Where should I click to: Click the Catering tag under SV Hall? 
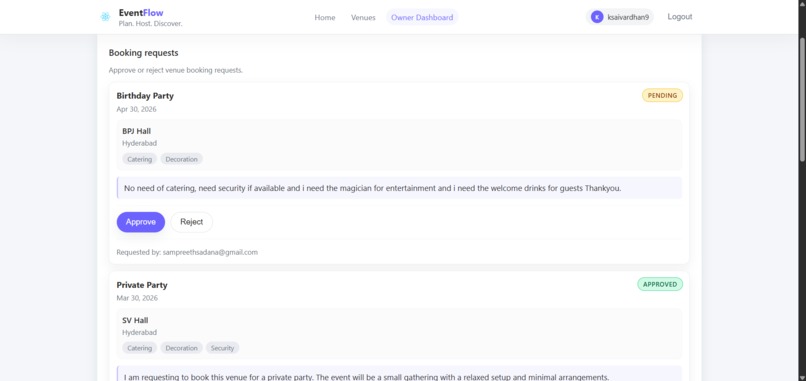[139, 348]
